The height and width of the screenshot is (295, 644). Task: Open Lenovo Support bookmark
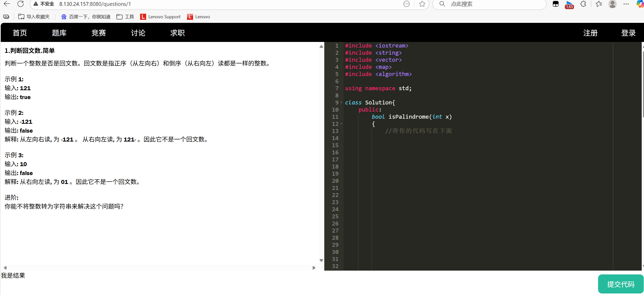(161, 17)
